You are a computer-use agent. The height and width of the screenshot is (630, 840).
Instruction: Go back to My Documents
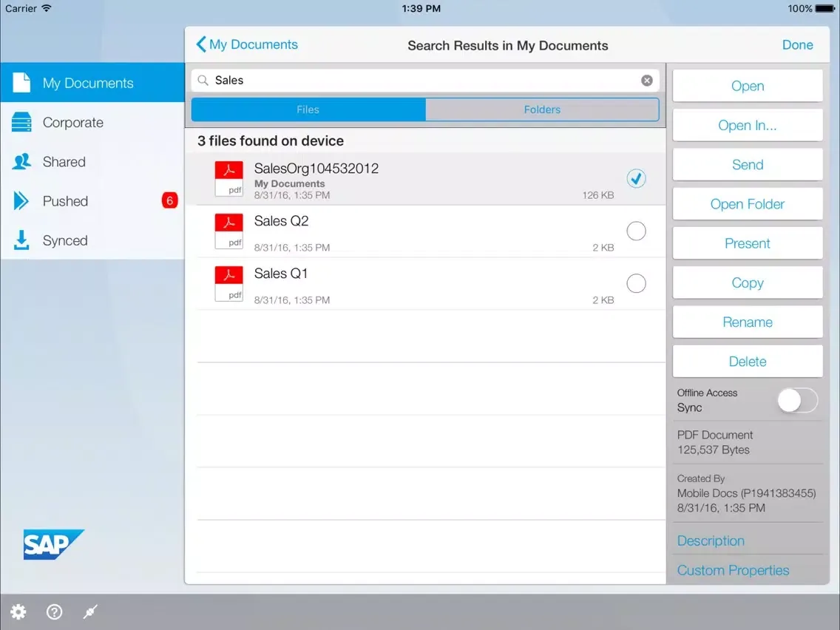tap(247, 44)
